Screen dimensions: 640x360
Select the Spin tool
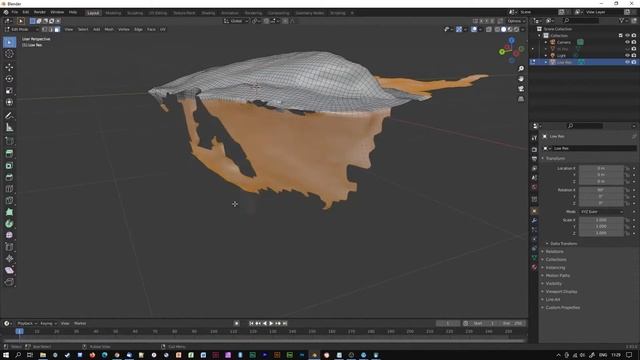coord(9,224)
